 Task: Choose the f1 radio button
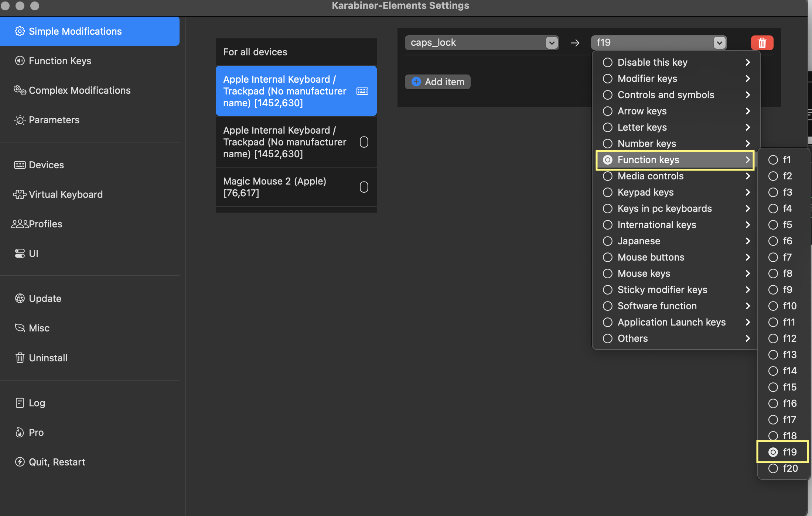click(x=773, y=160)
